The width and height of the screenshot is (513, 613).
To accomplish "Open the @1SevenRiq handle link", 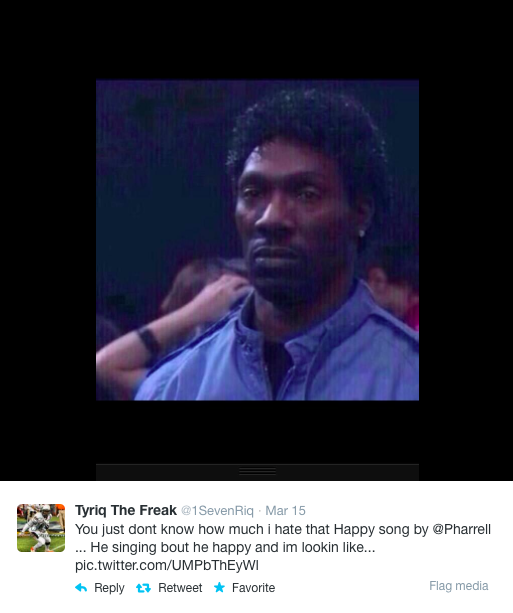I will tap(217, 511).
